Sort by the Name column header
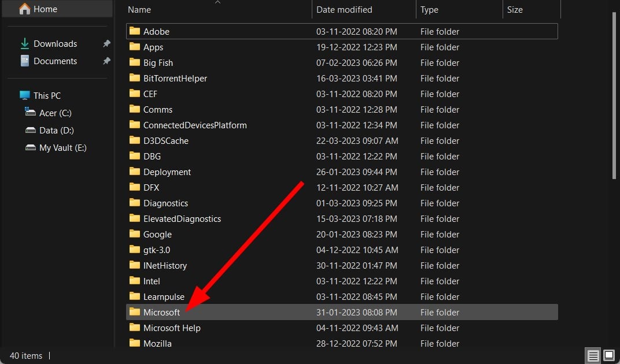The image size is (620, 364). pyautogui.click(x=139, y=9)
